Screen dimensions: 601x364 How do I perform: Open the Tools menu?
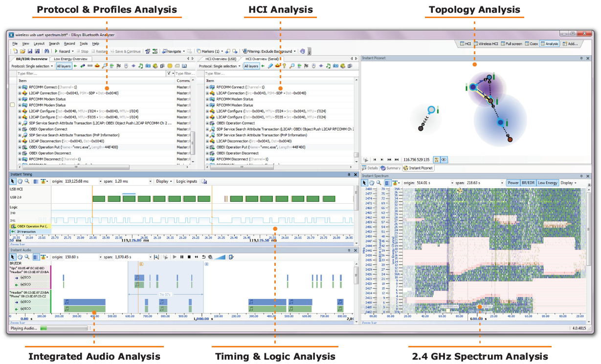coord(84,43)
